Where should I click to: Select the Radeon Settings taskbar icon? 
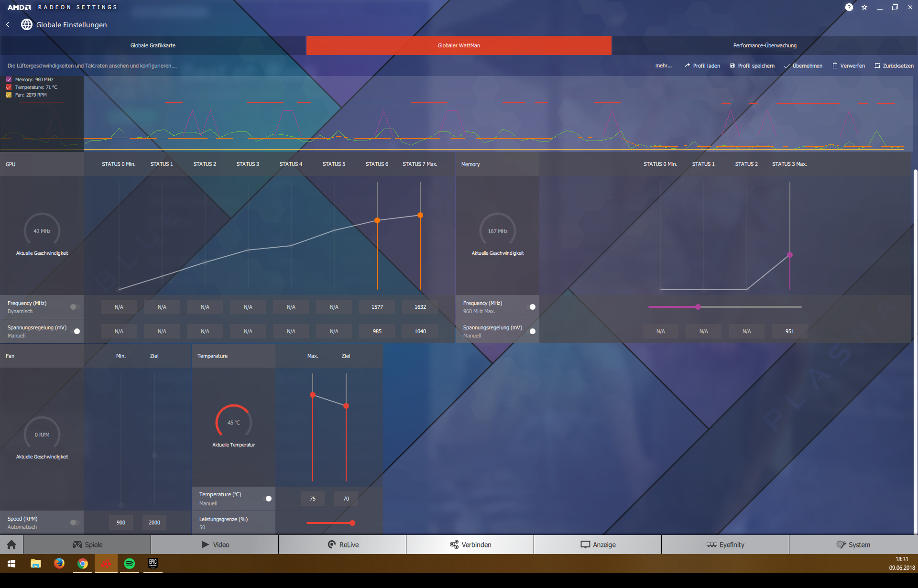(x=106, y=564)
